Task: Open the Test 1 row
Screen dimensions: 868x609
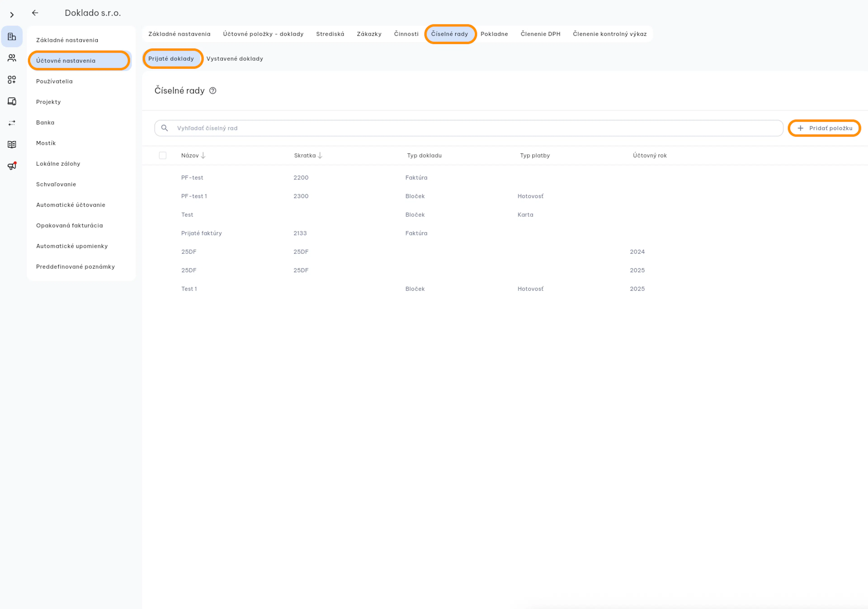Action: click(505, 289)
